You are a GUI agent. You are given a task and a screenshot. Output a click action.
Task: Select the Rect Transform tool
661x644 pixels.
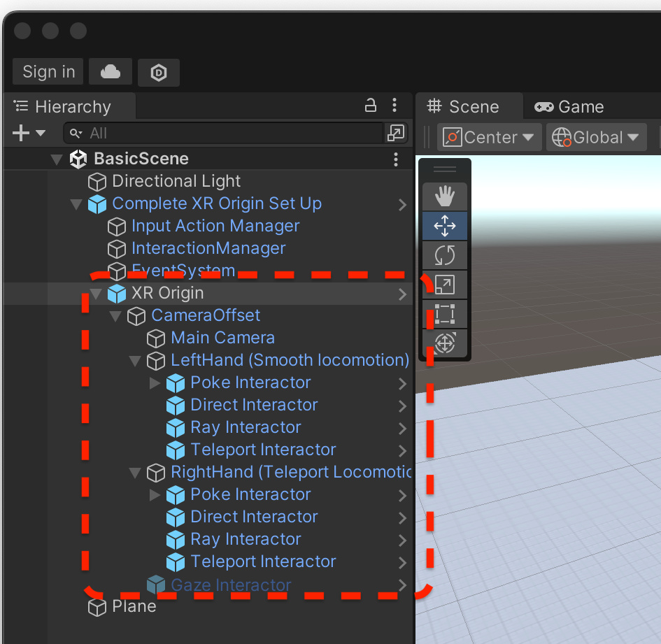[445, 314]
